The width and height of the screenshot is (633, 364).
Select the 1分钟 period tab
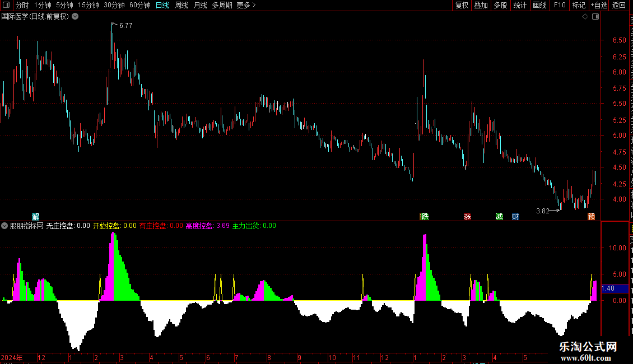43,5
